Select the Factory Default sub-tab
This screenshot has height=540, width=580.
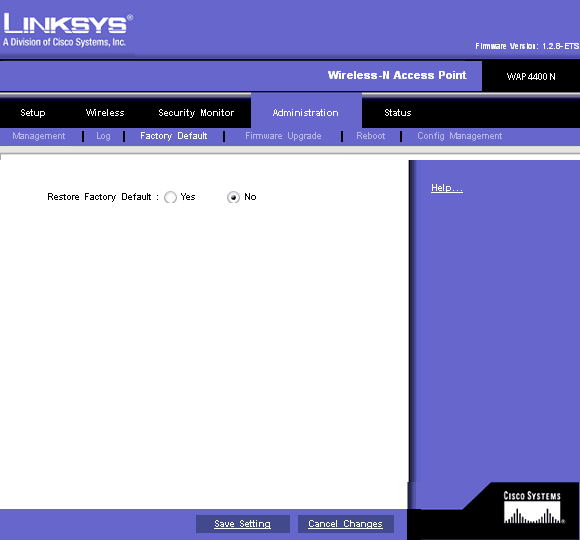[x=173, y=136]
